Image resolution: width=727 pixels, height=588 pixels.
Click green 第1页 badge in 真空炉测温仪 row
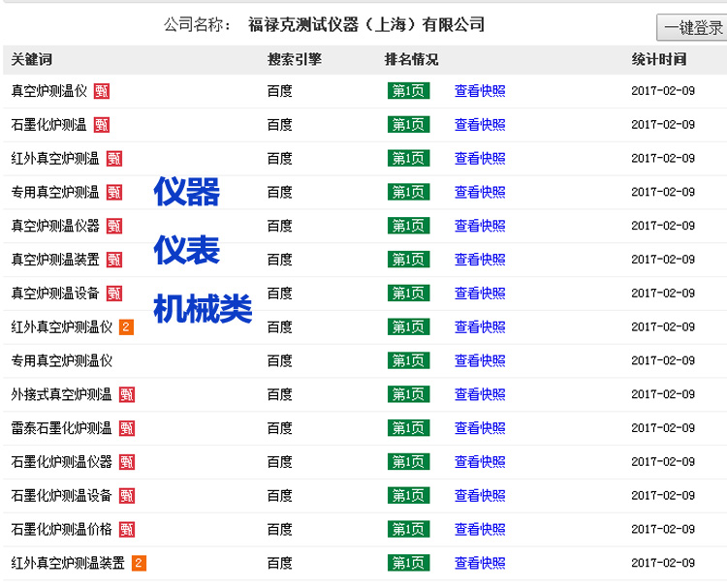408,91
